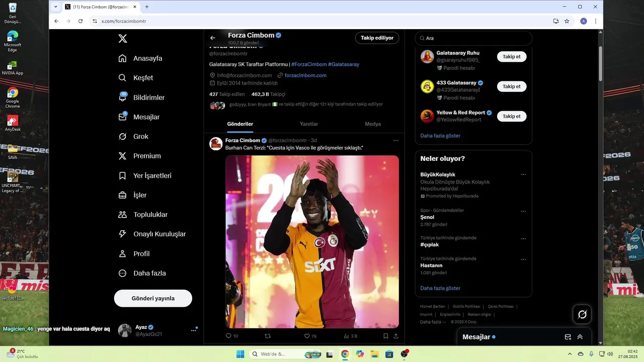644x362 pixels.
Task: Click the NVIDIA App desktop icon
Action: click(x=13, y=67)
